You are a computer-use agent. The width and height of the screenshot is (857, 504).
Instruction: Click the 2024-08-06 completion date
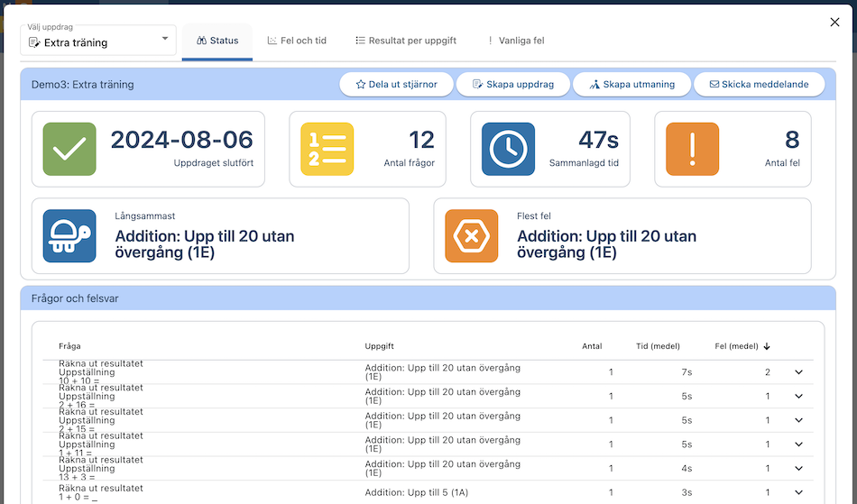tap(181, 140)
